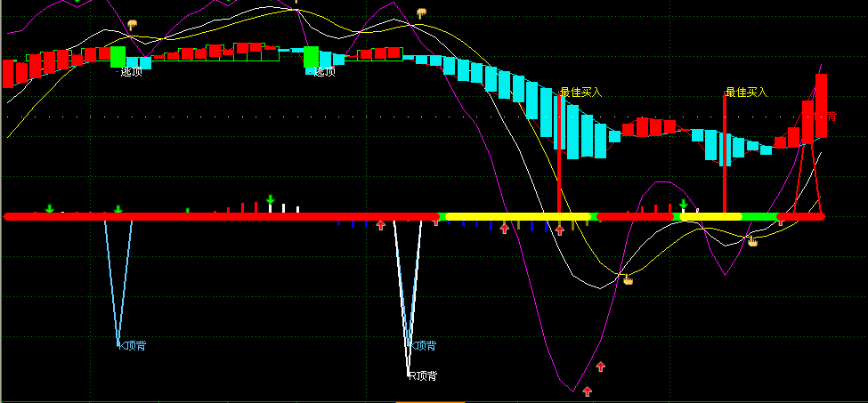The height and width of the screenshot is (403, 868).
Task: Click red up arrow under the final red band segment
Action: point(781,221)
